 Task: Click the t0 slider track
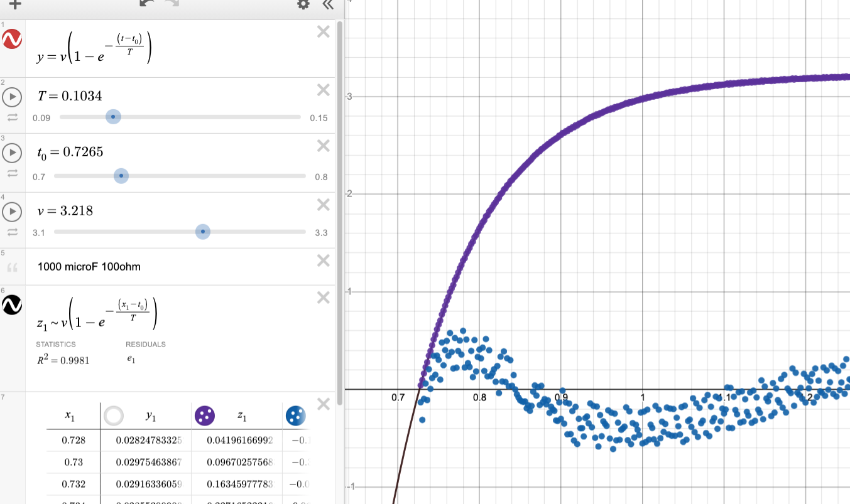(x=180, y=176)
